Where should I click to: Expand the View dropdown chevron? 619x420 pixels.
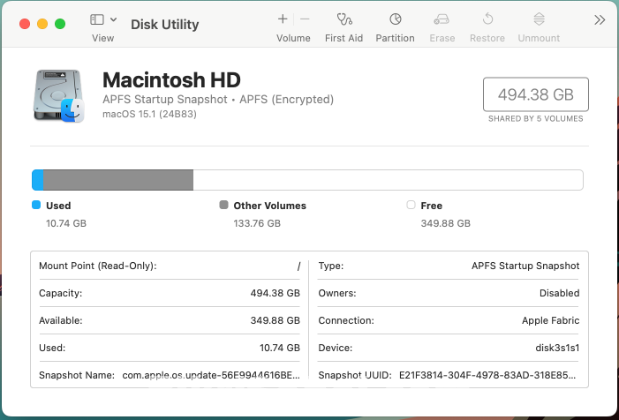[113, 19]
